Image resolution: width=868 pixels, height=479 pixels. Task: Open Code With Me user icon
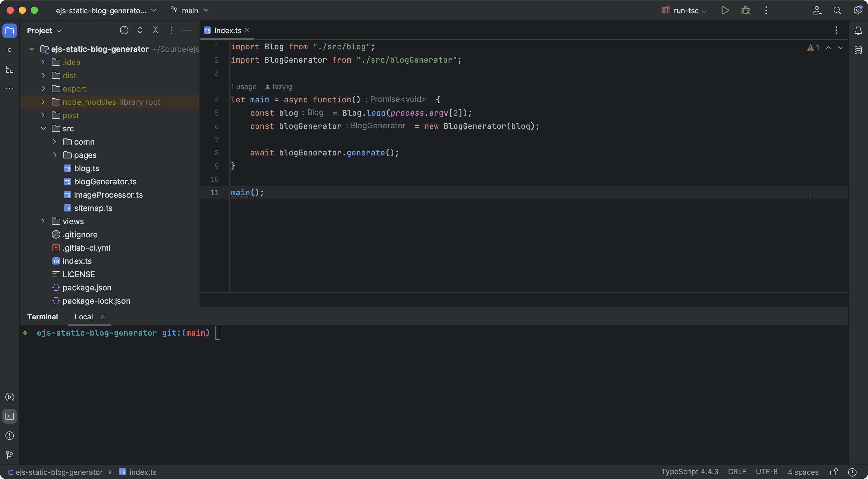(817, 11)
